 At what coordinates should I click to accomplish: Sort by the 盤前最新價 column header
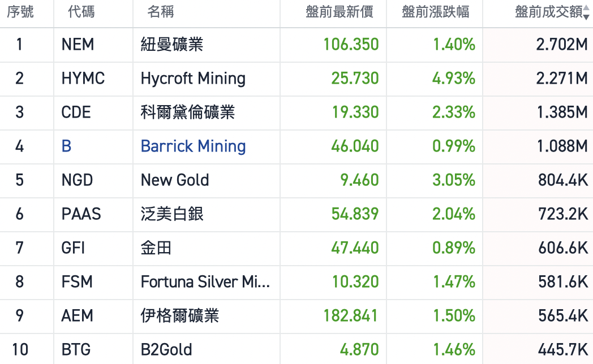pos(339,12)
